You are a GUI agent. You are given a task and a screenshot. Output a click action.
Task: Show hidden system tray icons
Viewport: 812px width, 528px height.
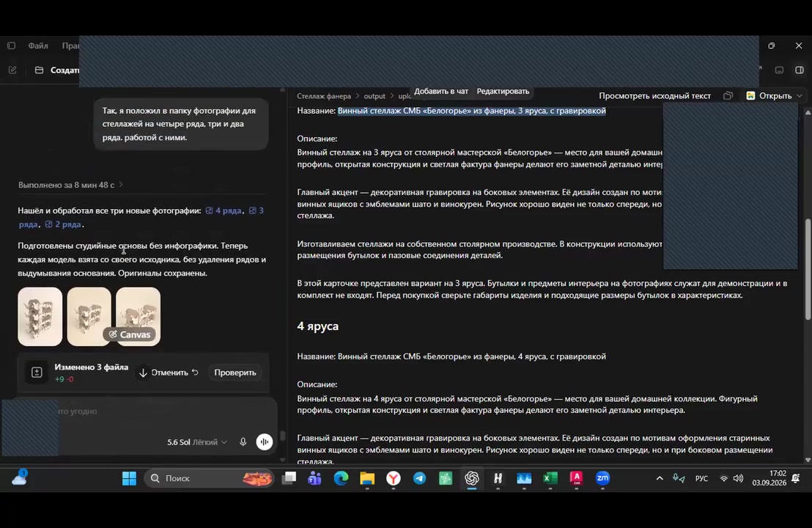coord(660,478)
